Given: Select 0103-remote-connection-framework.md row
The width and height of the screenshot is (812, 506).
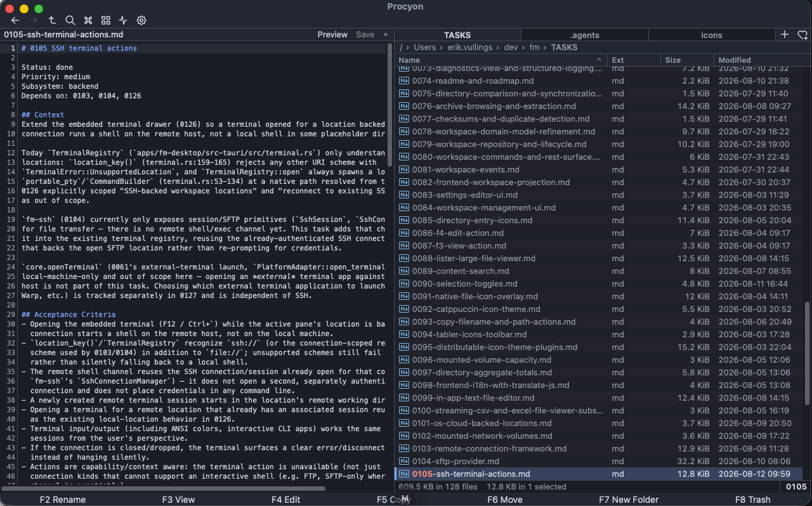Looking at the screenshot, I should pos(598,448).
